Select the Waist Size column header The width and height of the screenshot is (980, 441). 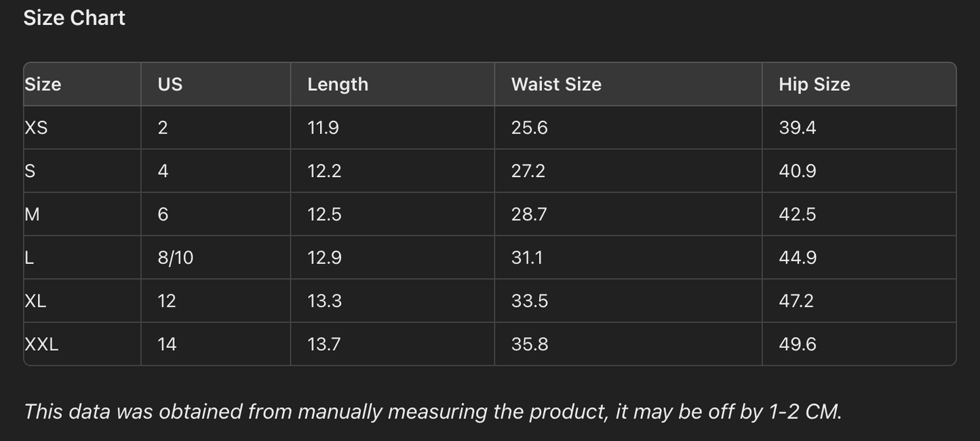click(x=556, y=84)
